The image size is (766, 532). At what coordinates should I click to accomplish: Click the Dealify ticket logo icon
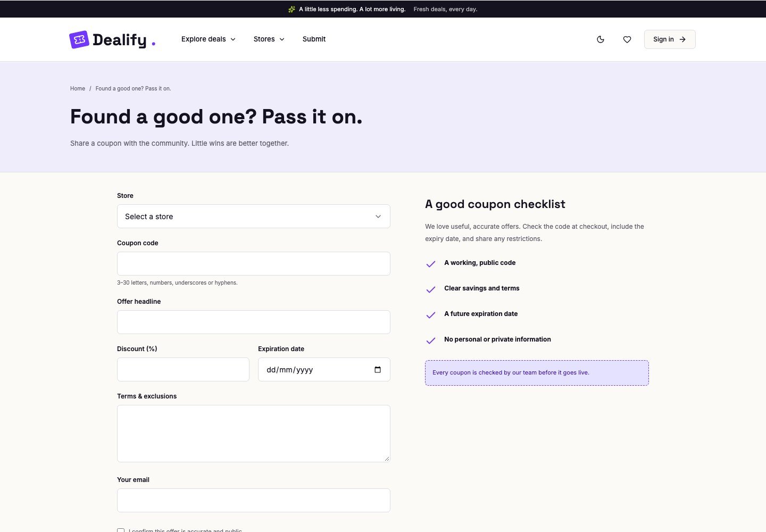click(79, 39)
